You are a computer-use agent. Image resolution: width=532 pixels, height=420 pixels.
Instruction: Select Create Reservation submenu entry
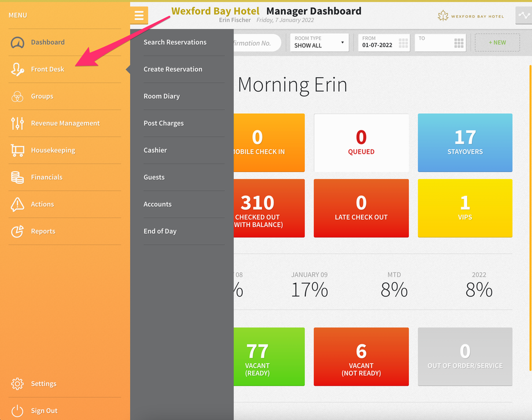click(184, 69)
